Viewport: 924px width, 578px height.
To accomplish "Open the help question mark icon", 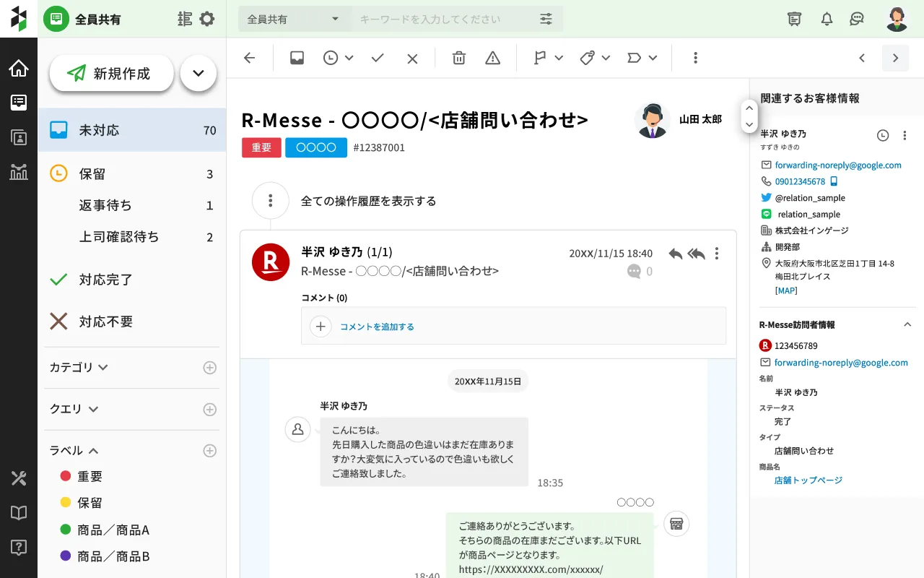I will [x=19, y=548].
